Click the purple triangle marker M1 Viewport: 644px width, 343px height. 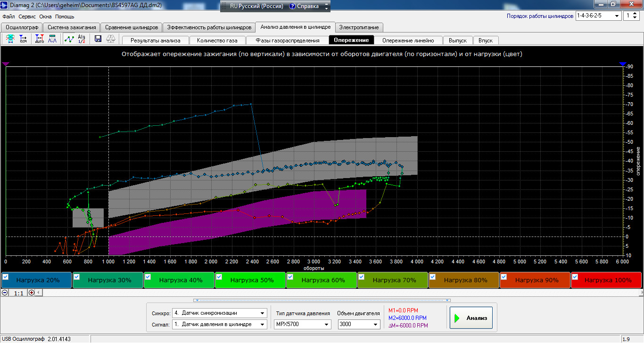[6, 64]
